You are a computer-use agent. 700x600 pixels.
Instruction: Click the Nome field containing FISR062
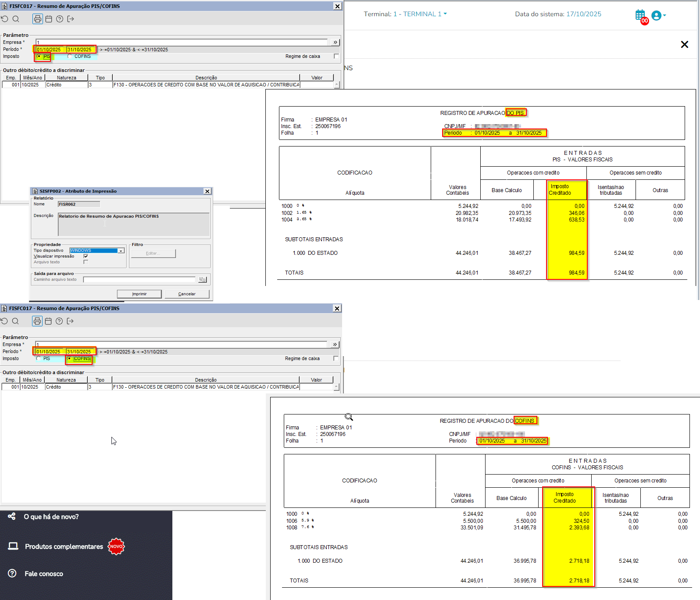click(79, 204)
